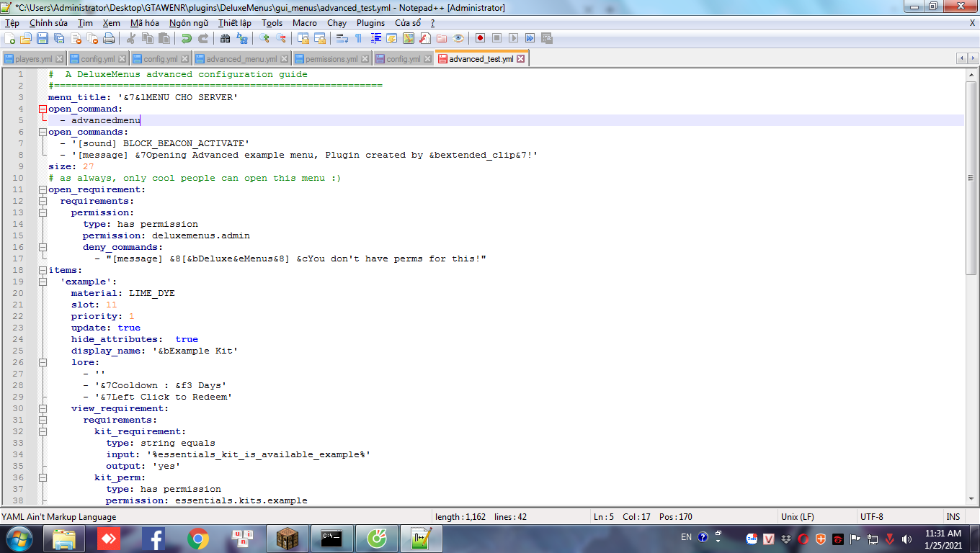Open Chrome from the taskbar
The width and height of the screenshot is (980, 553).
tap(198, 538)
